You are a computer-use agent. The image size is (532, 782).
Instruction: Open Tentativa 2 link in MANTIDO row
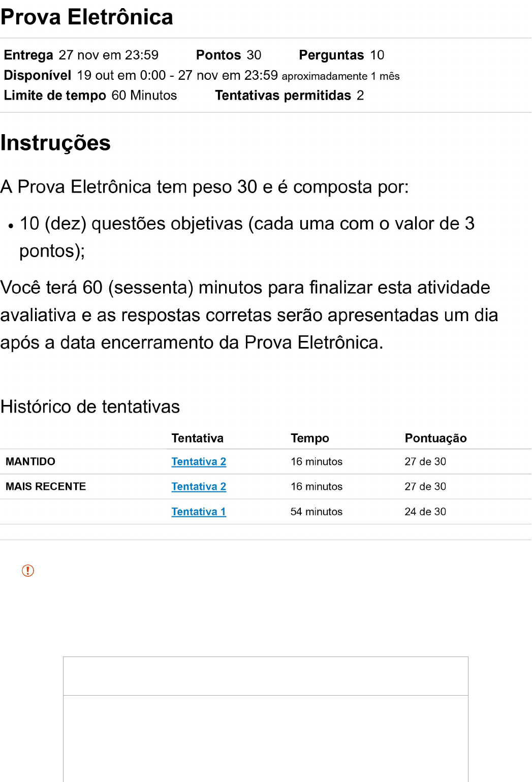click(x=199, y=461)
